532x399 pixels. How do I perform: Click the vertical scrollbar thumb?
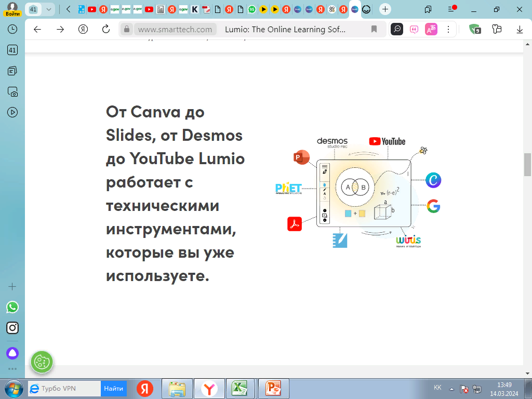point(528,165)
